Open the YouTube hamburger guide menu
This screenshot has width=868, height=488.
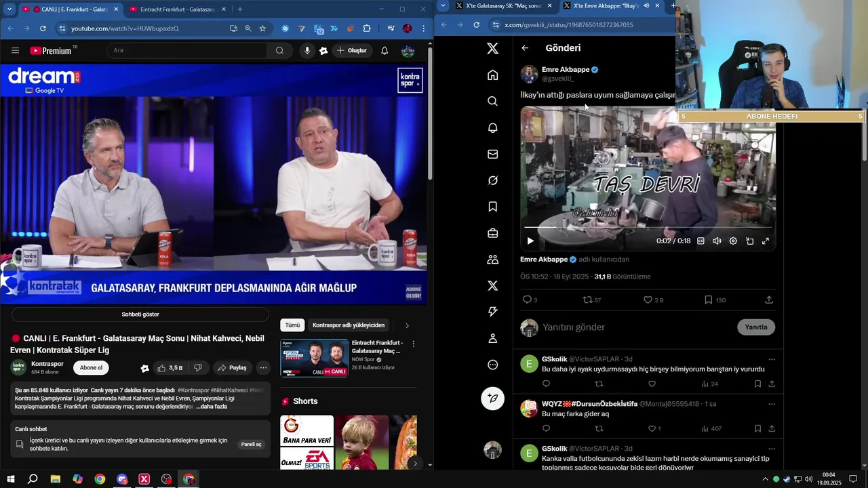pyautogui.click(x=15, y=50)
